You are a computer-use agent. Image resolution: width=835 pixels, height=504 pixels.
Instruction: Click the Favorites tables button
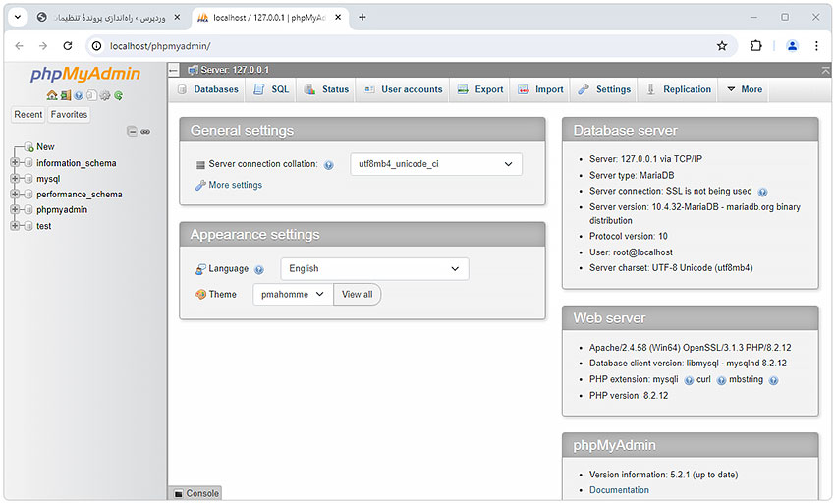[x=69, y=115]
